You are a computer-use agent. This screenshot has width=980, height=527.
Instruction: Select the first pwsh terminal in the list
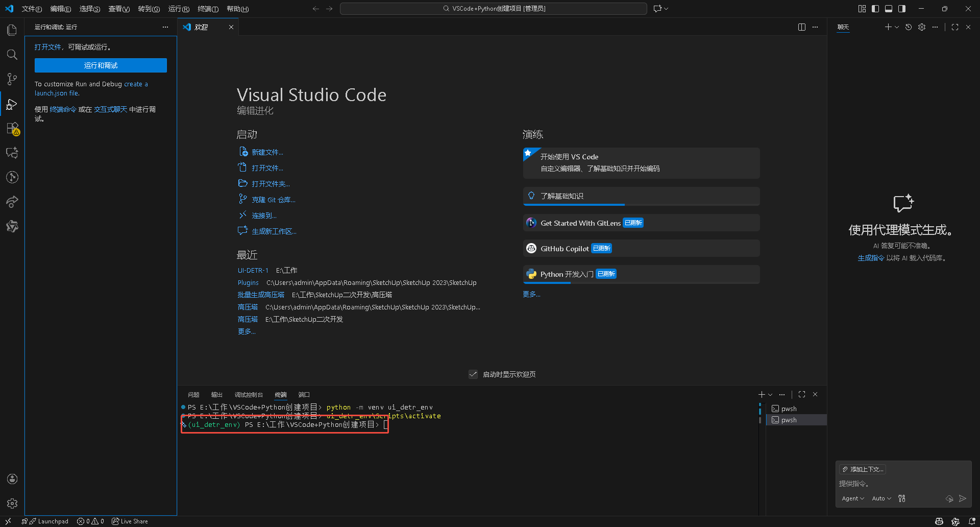pos(797,409)
